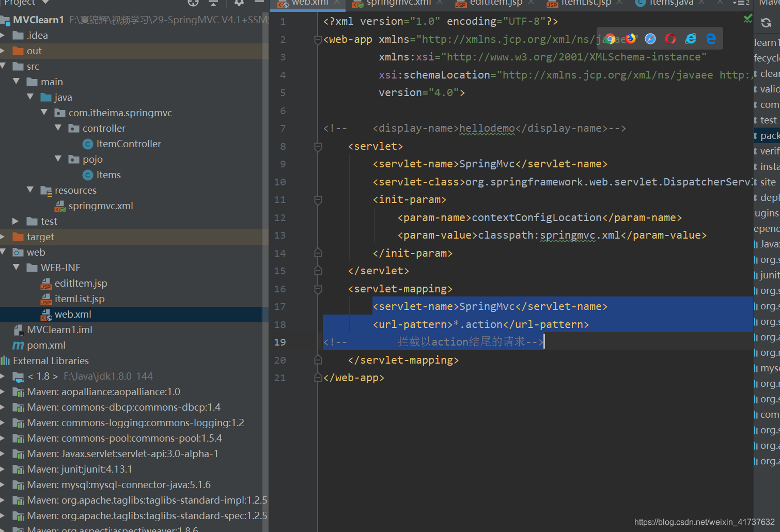780x532 pixels.
Task: Show hidden editor tabs list
Action: coord(741,3)
